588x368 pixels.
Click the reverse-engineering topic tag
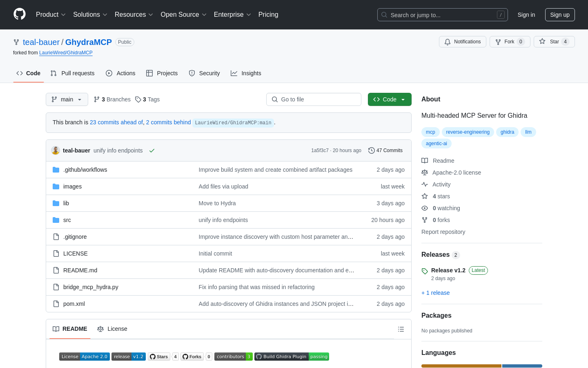point(468,132)
